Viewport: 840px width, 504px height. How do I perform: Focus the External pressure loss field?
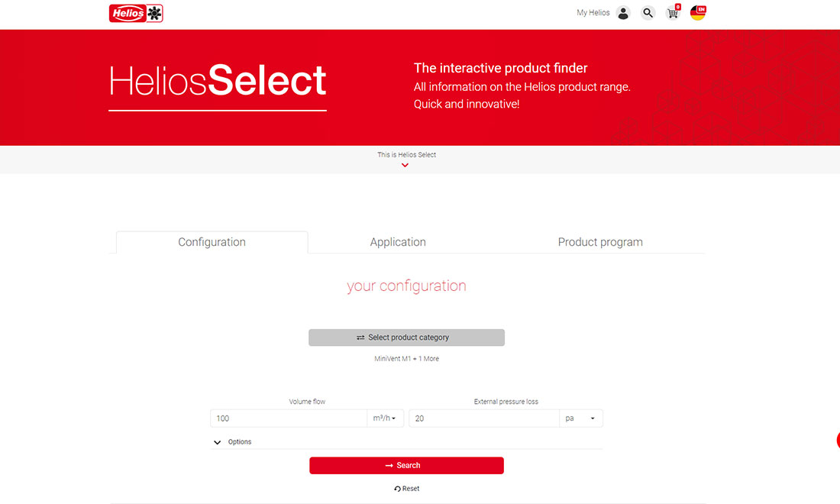pos(483,418)
